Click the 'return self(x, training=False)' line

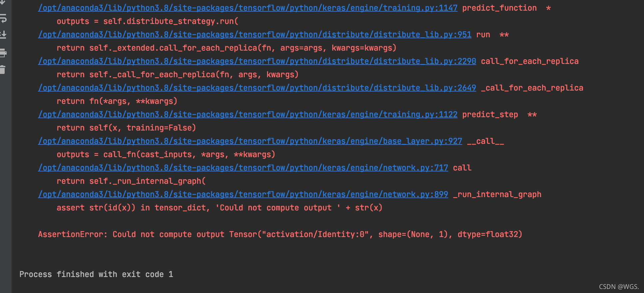click(x=126, y=128)
